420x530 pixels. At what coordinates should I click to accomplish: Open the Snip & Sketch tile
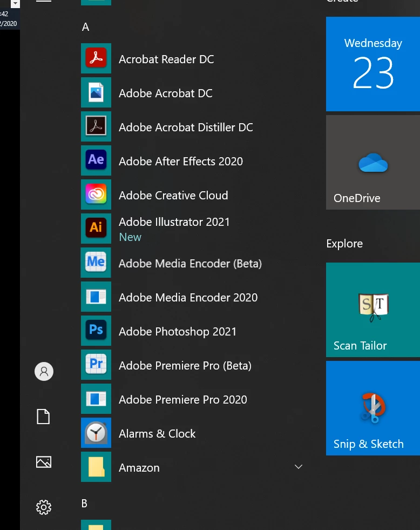click(372, 408)
